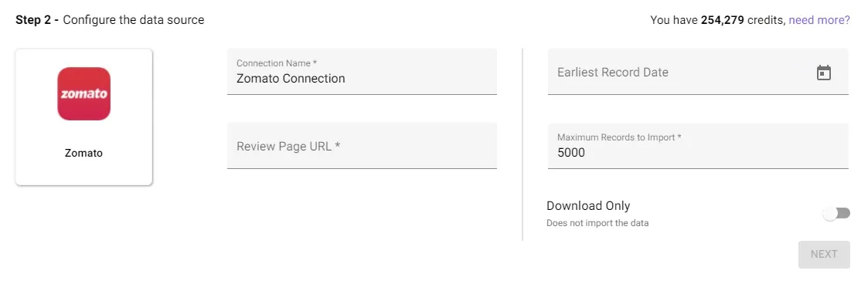
Task: Click the Zomato label under the logo
Action: pyautogui.click(x=83, y=153)
